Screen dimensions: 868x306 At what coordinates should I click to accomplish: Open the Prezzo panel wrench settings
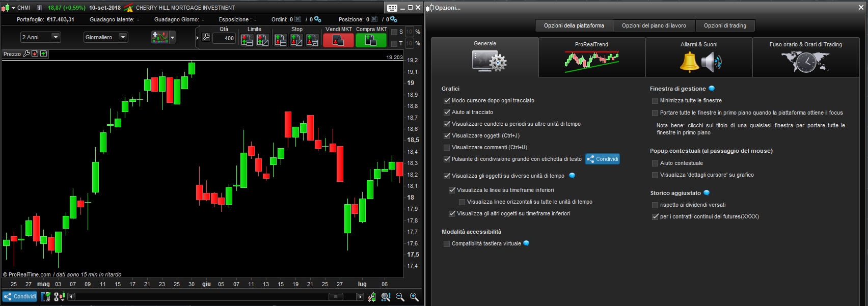(26, 53)
